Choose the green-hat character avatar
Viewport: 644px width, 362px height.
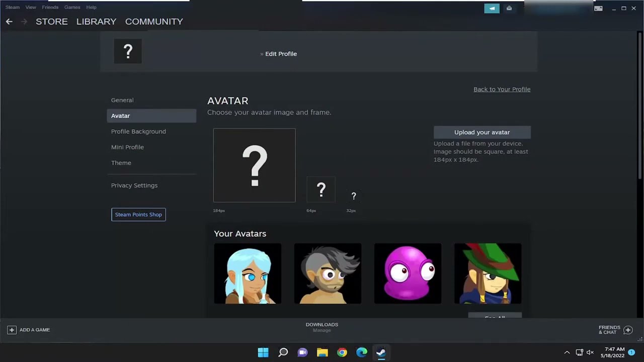(x=488, y=274)
